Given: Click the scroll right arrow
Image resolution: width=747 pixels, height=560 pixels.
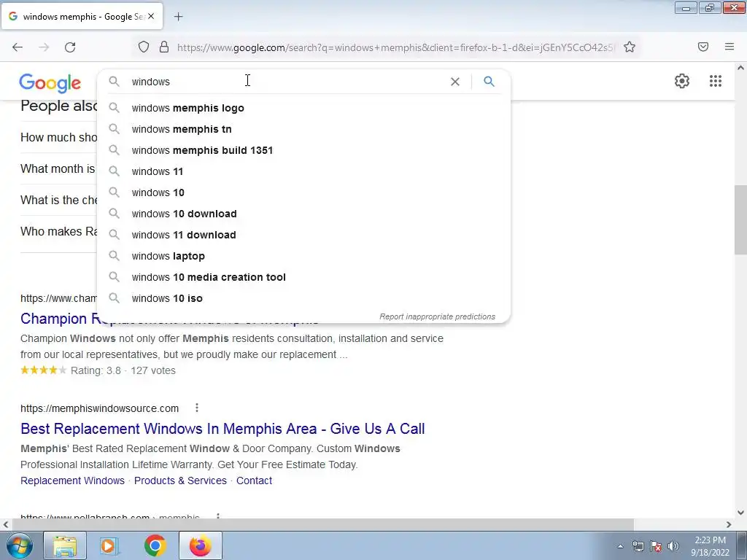Looking at the screenshot, I should pyautogui.click(x=729, y=524).
